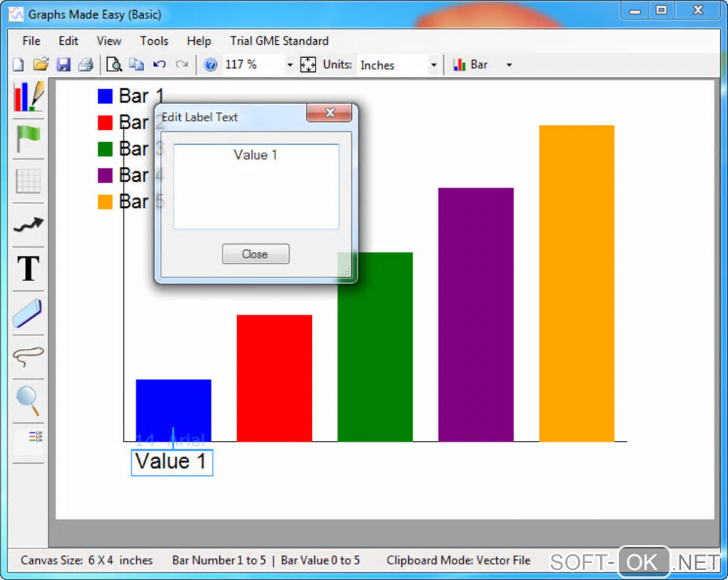
Task: Undo the last action
Action: 159,64
